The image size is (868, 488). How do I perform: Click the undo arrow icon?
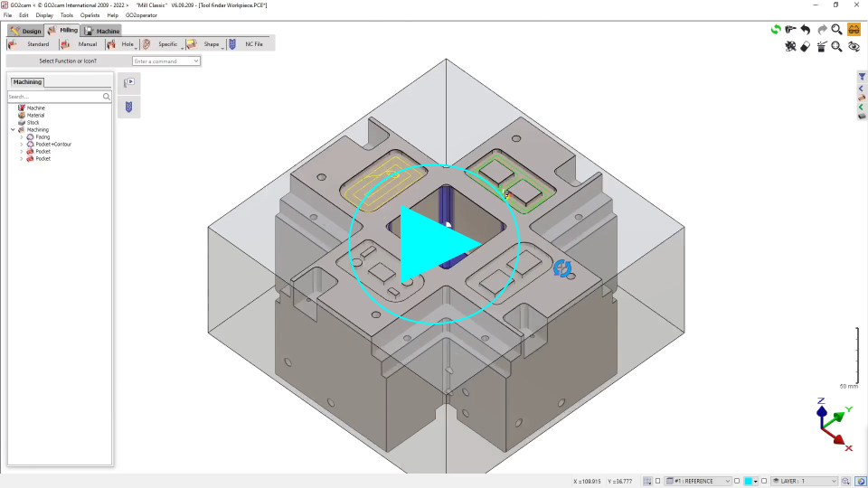click(806, 30)
